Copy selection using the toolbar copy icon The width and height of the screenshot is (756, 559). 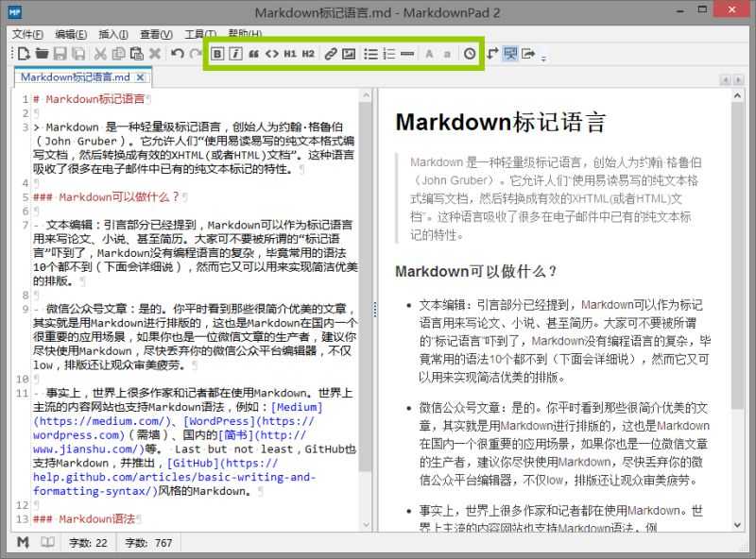pos(118,54)
